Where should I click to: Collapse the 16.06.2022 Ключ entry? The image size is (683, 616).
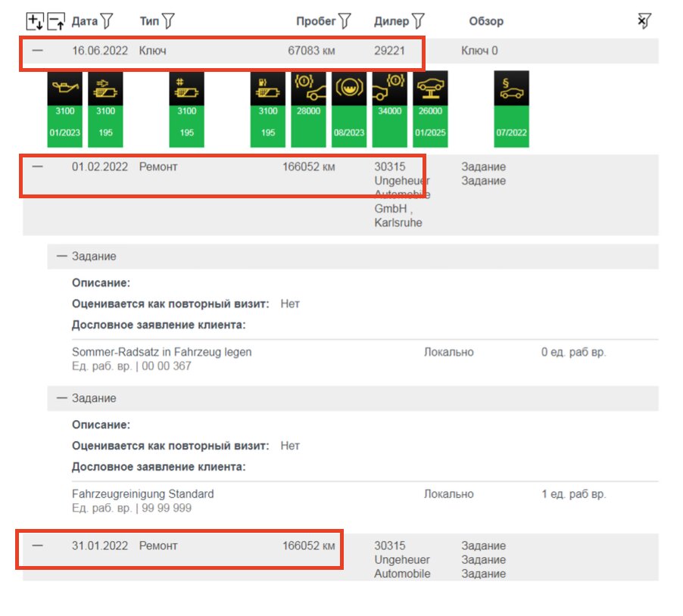click(x=37, y=51)
